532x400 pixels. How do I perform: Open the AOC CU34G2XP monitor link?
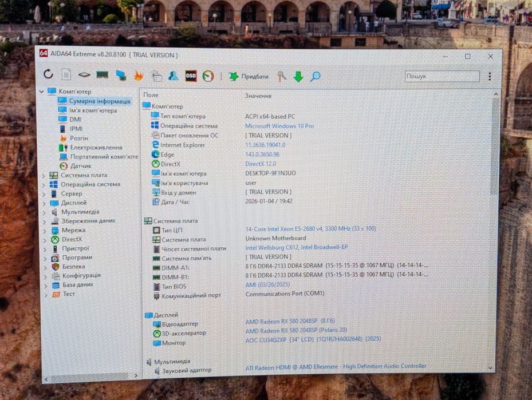coord(313,339)
